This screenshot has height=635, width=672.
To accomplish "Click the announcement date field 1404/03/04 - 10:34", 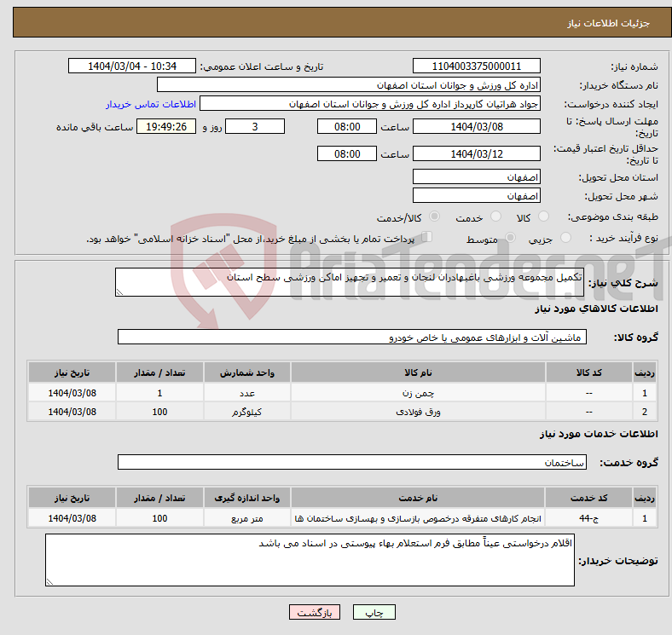I will (132, 66).
